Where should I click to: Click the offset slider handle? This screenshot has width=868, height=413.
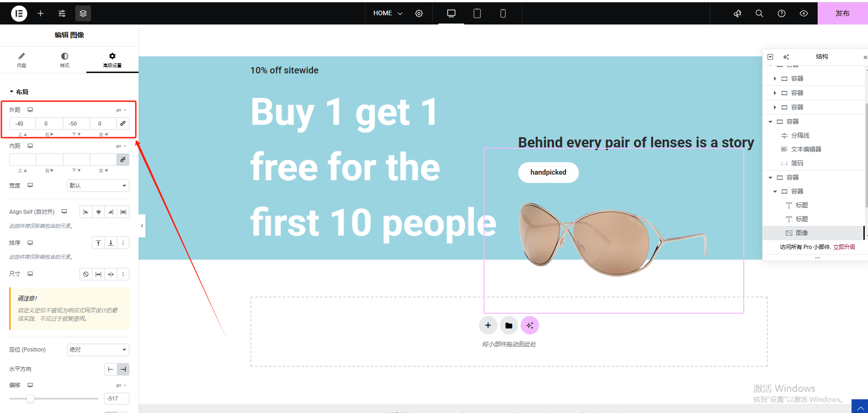coord(30,399)
